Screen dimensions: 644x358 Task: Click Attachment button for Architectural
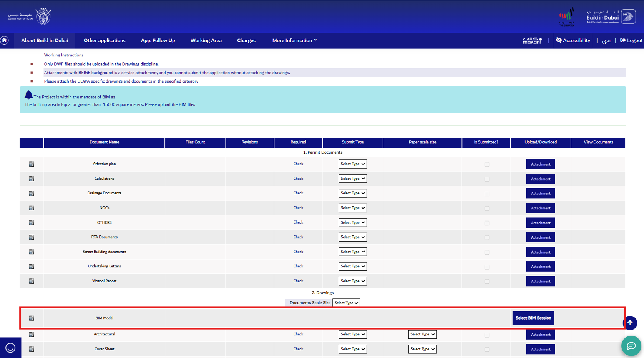point(541,335)
